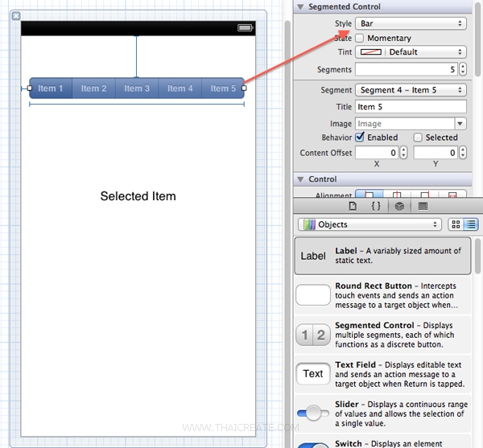Click the Content Offset Y field
This screenshot has width=483, height=448.
point(436,153)
